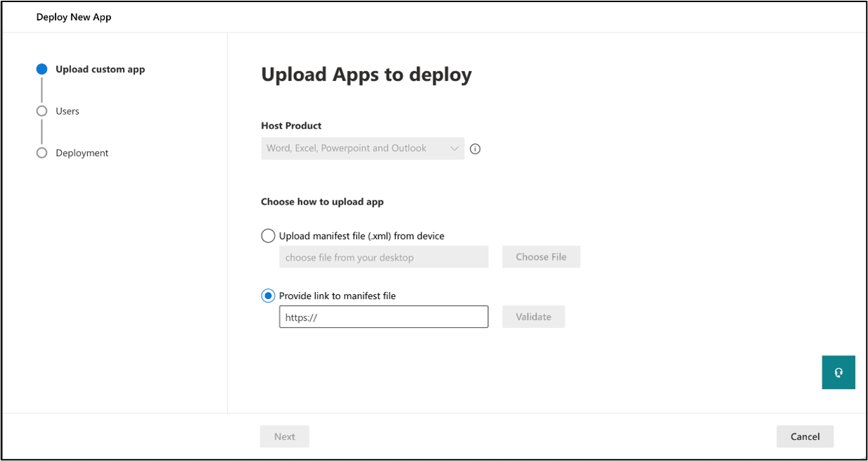The image size is (868, 461).
Task: Click the filled Upload custom app step circle
Action: [42, 69]
